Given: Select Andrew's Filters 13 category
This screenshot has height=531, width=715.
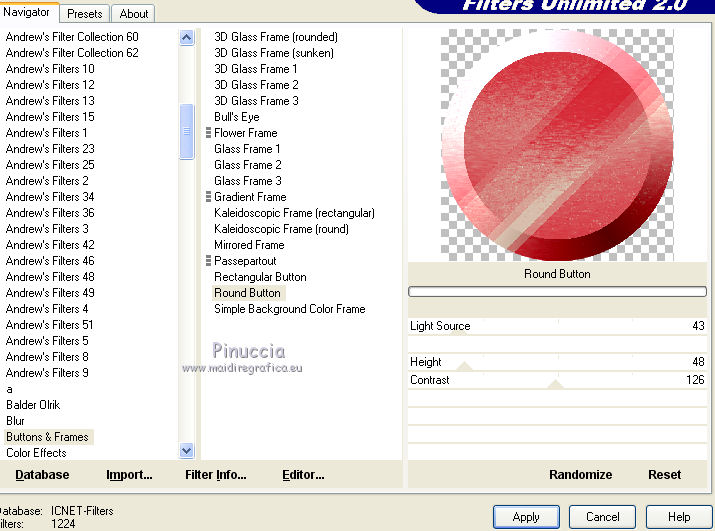Looking at the screenshot, I should coord(50,101).
